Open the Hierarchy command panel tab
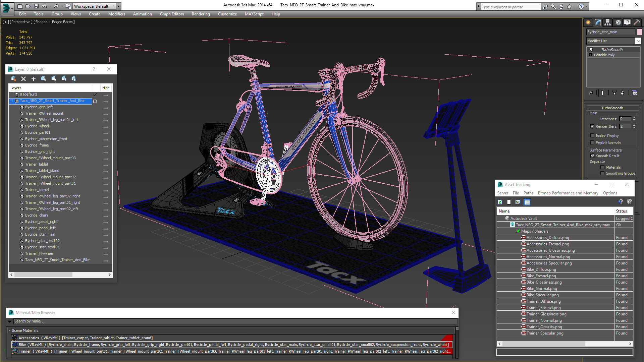644x362 pixels. [x=607, y=22]
